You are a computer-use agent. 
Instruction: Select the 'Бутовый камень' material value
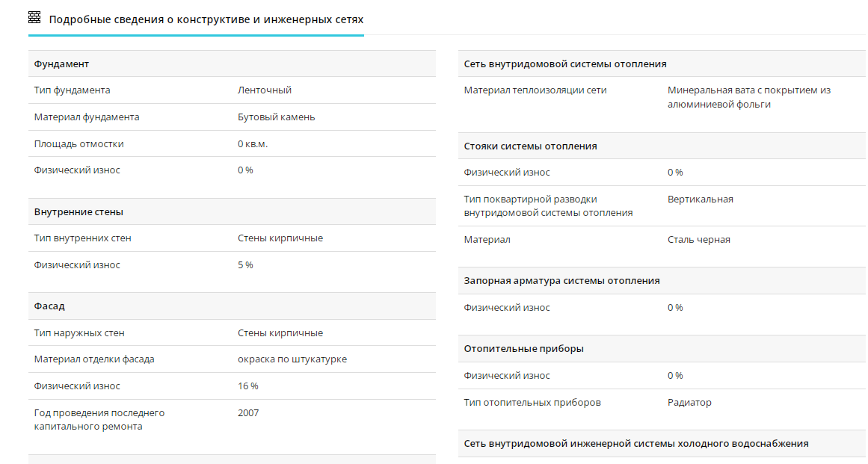pos(277,117)
